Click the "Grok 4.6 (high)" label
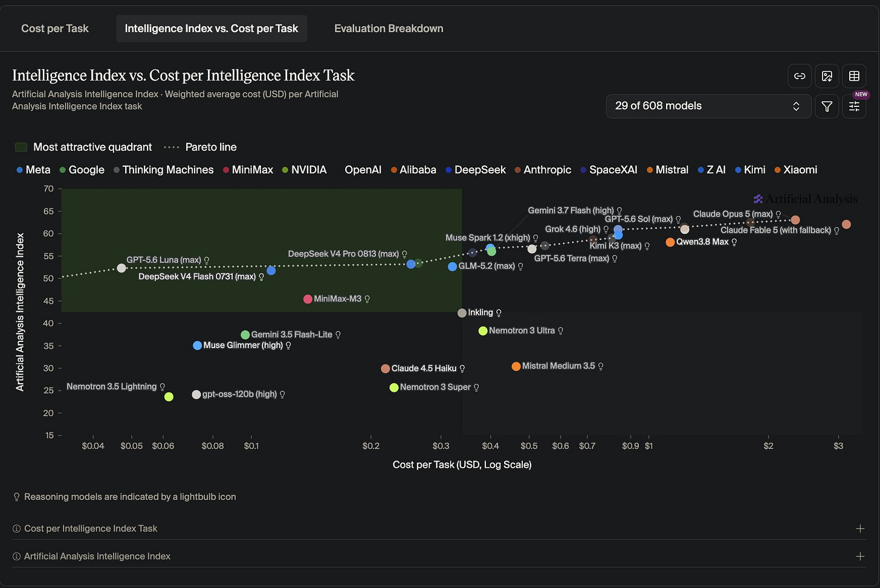The image size is (880, 588). point(573,230)
